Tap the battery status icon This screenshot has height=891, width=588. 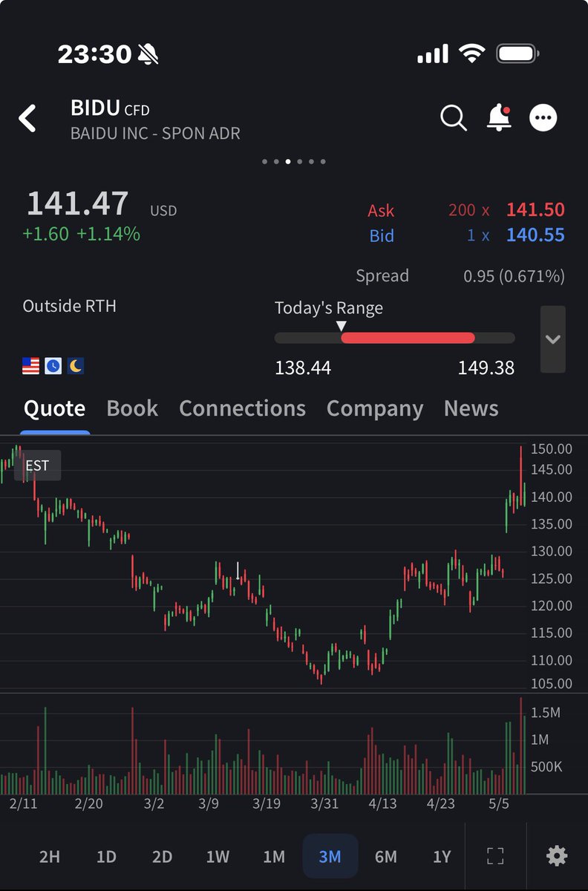(517, 53)
